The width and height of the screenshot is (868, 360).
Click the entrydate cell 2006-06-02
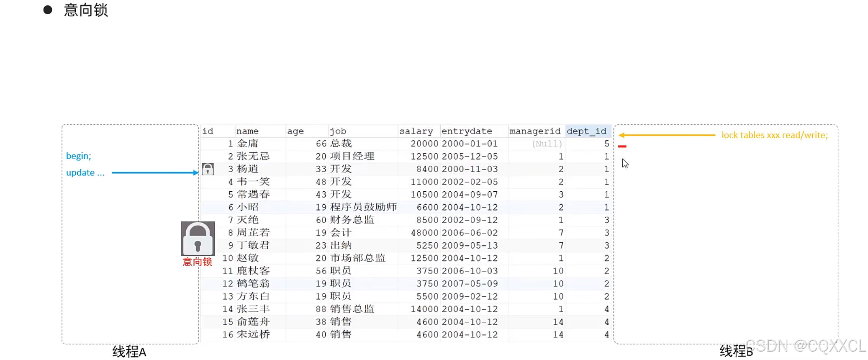click(470, 232)
